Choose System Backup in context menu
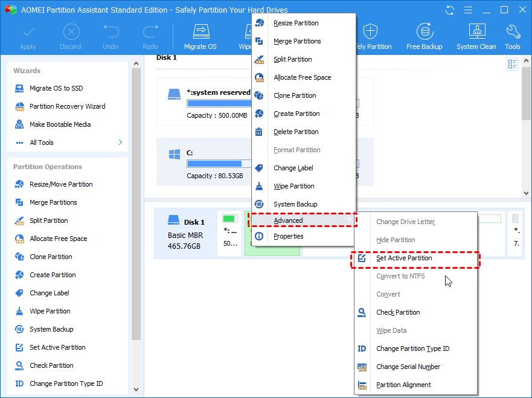 click(303, 204)
